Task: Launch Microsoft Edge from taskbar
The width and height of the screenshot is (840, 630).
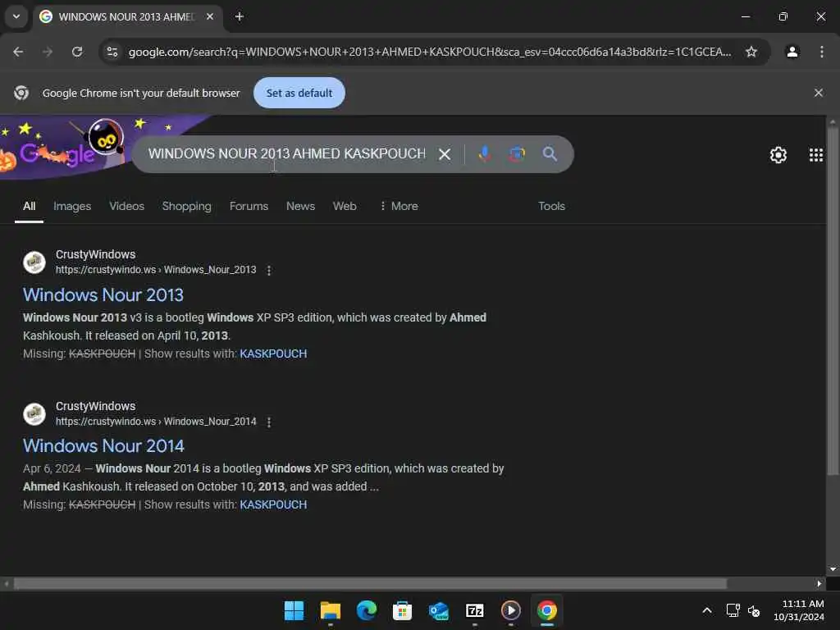Action: click(x=367, y=610)
